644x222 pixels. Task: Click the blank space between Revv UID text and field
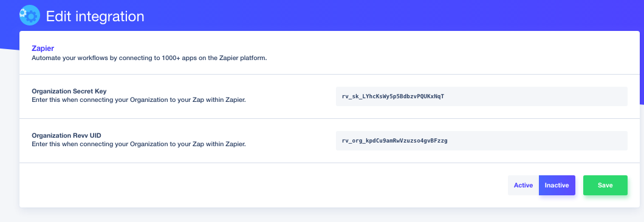point(291,141)
